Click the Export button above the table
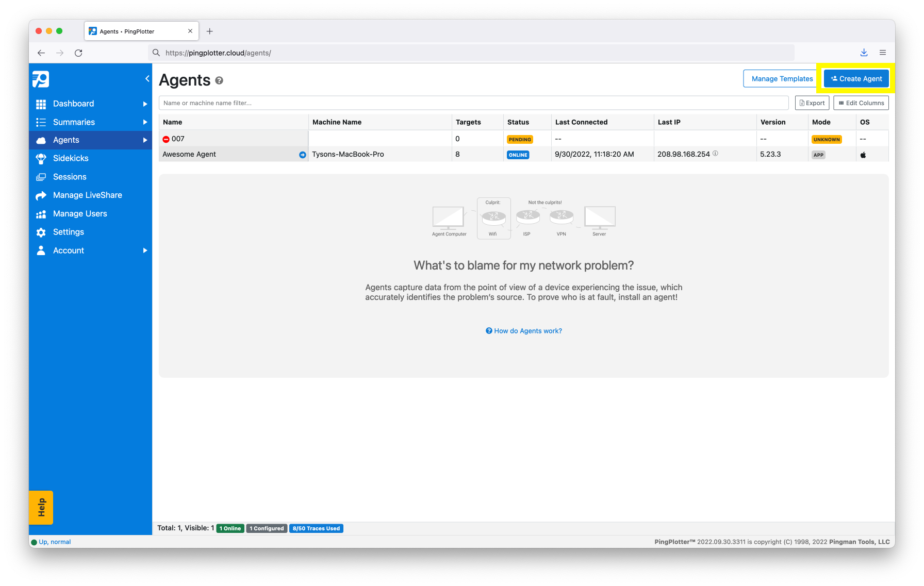Viewport: 924px width, 586px height. [812, 103]
